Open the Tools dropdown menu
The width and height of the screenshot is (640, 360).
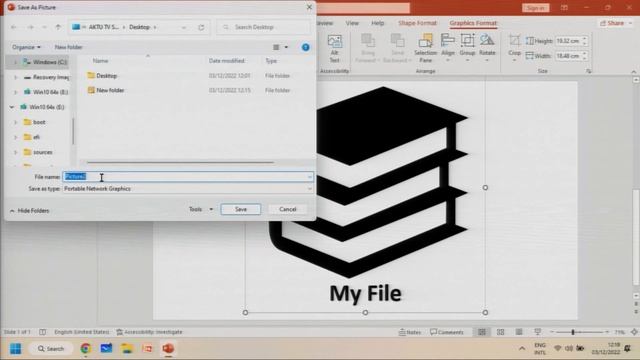[201, 209]
